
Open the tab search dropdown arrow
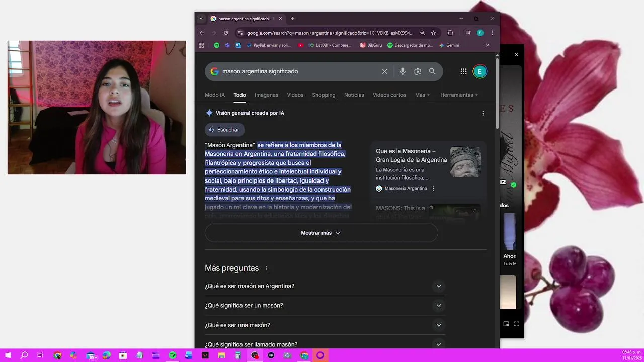point(201,19)
